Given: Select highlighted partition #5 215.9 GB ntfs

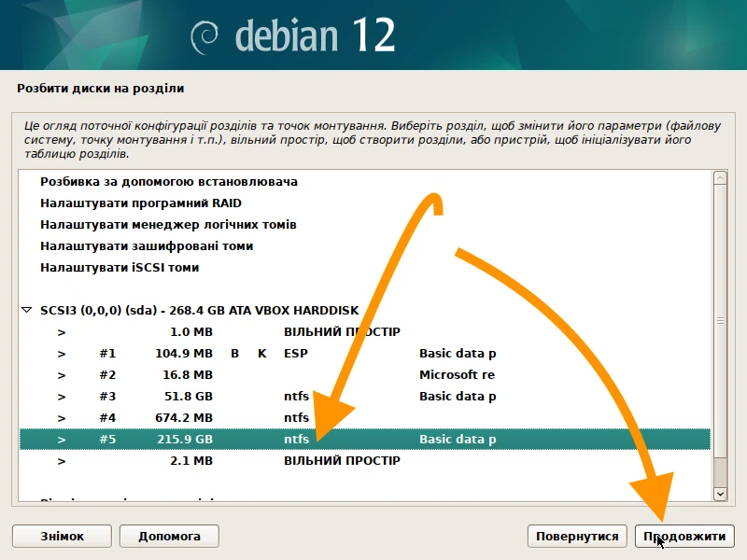Looking at the screenshot, I should click(x=365, y=439).
